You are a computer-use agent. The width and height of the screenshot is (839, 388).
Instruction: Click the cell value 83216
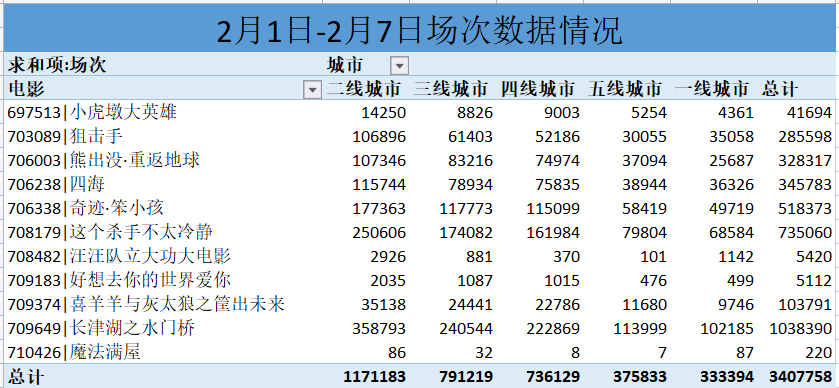point(471,161)
